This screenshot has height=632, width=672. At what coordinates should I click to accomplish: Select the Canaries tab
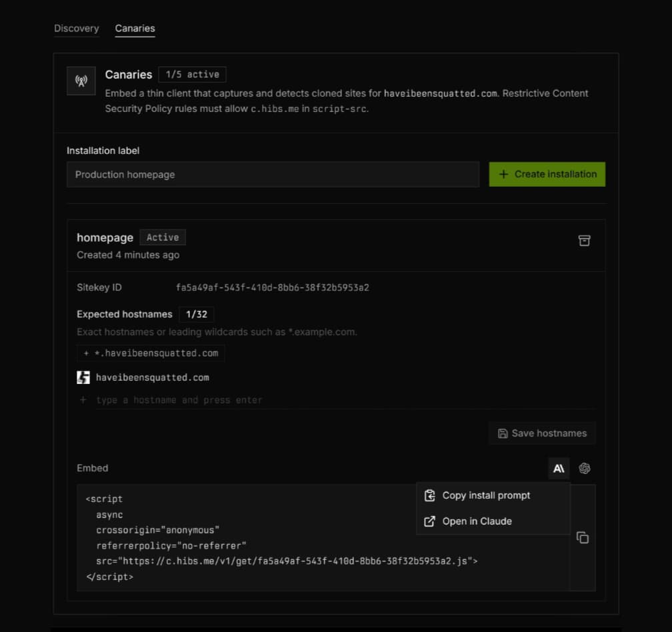point(135,28)
